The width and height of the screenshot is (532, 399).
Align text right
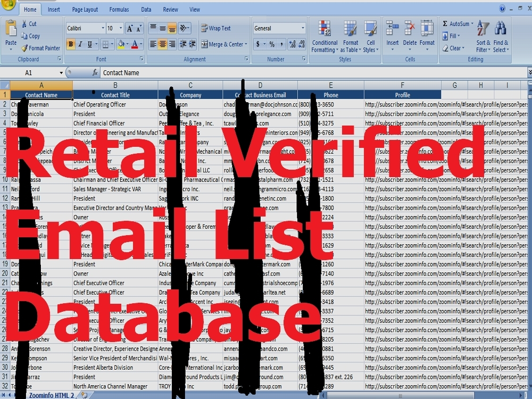(x=172, y=44)
